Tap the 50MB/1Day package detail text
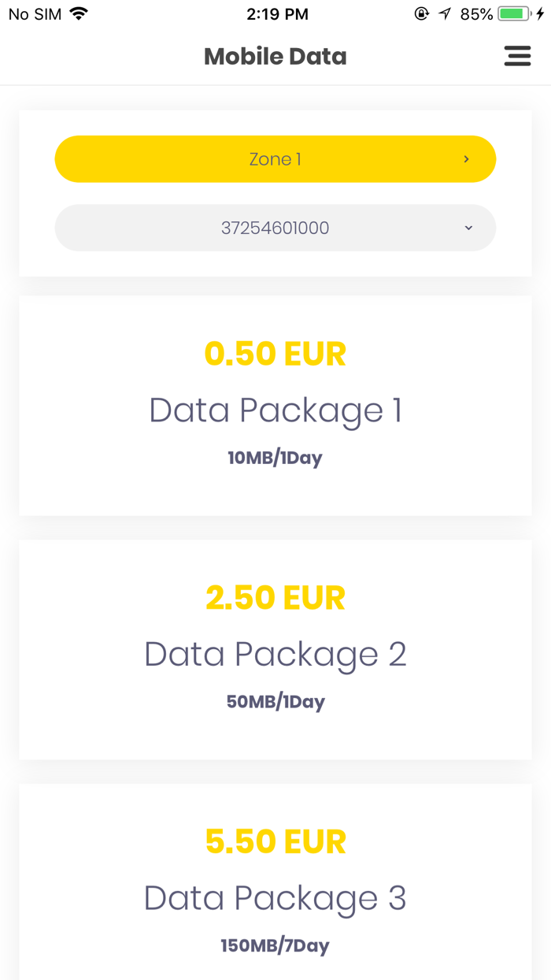The height and width of the screenshot is (980, 551). tap(275, 701)
